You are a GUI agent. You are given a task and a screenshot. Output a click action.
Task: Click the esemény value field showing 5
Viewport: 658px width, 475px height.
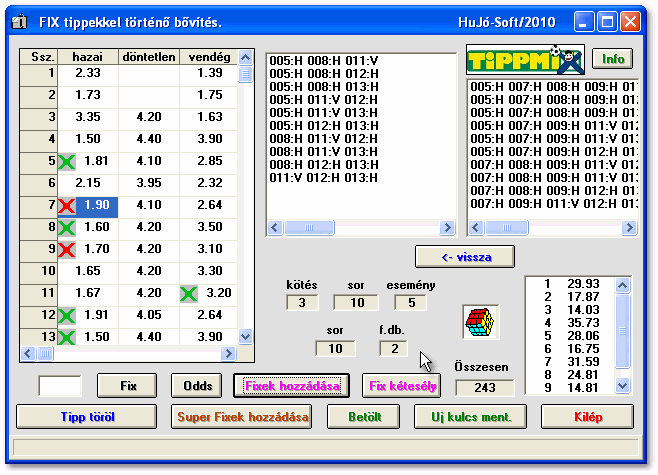[410, 303]
